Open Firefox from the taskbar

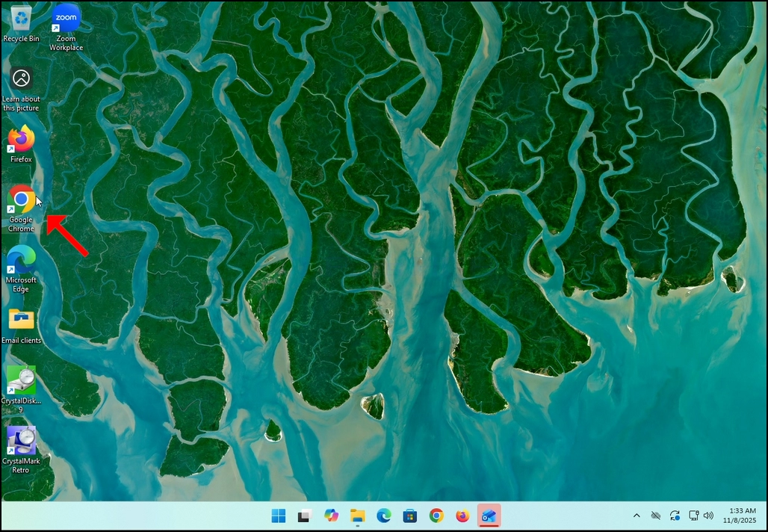(462, 516)
